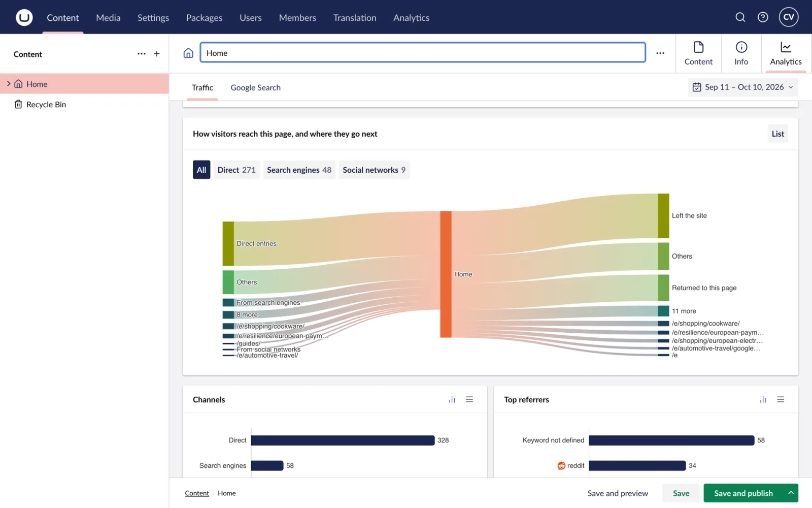Expand the Home tree node
This screenshot has height=508, width=812.
[x=9, y=83]
